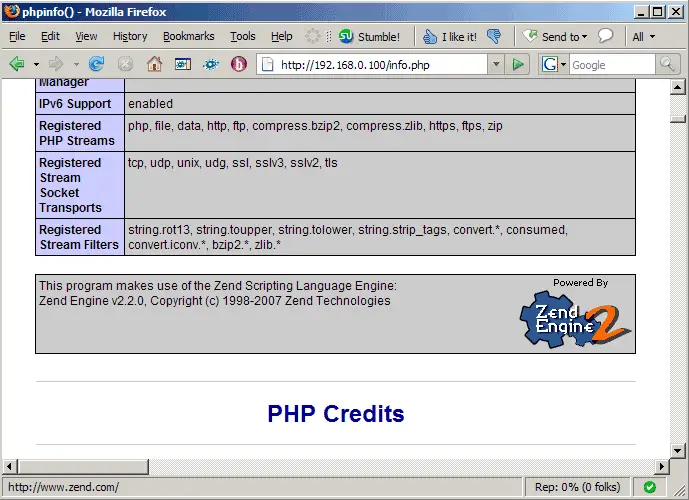The width and height of the screenshot is (689, 500).
Task: Click the thumbs-down dislike icon
Action: point(494,36)
